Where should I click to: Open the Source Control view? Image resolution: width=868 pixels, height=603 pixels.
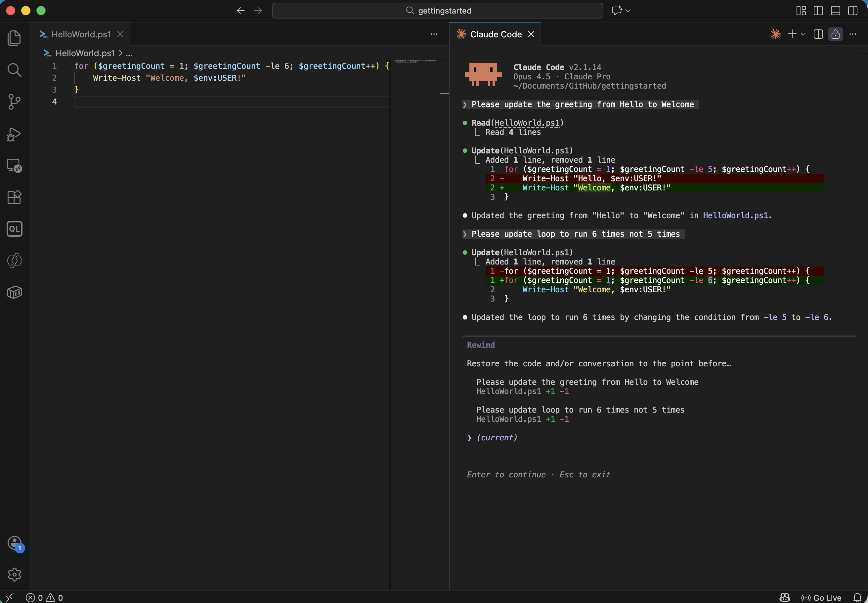[x=14, y=101]
